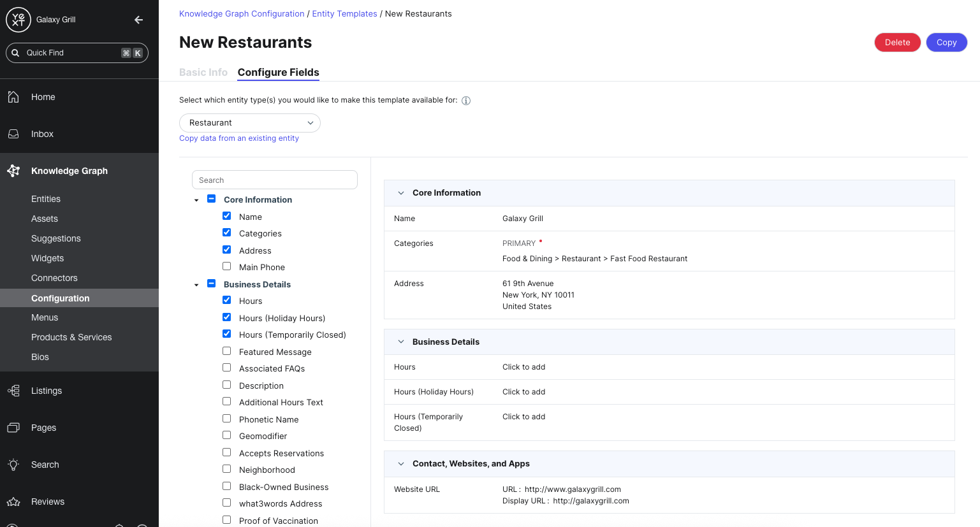980x527 pixels.
Task: Enable the Main Phone checkbox
Action: pos(226,266)
